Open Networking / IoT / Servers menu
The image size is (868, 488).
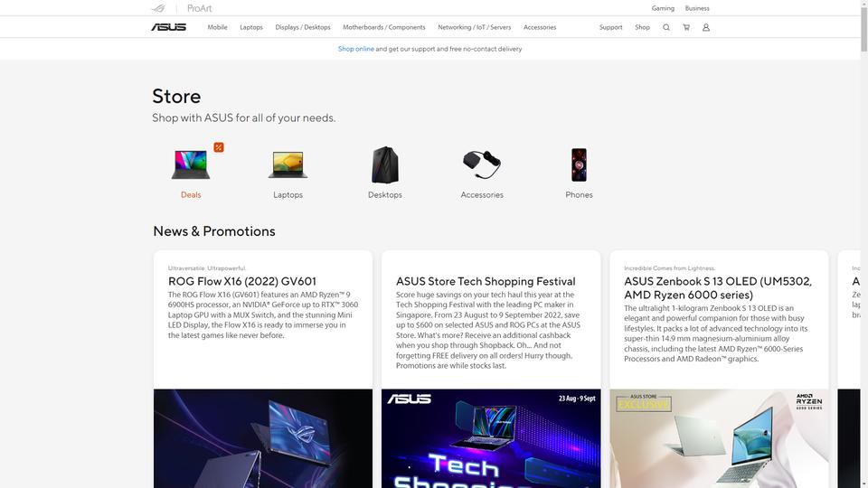tap(475, 27)
